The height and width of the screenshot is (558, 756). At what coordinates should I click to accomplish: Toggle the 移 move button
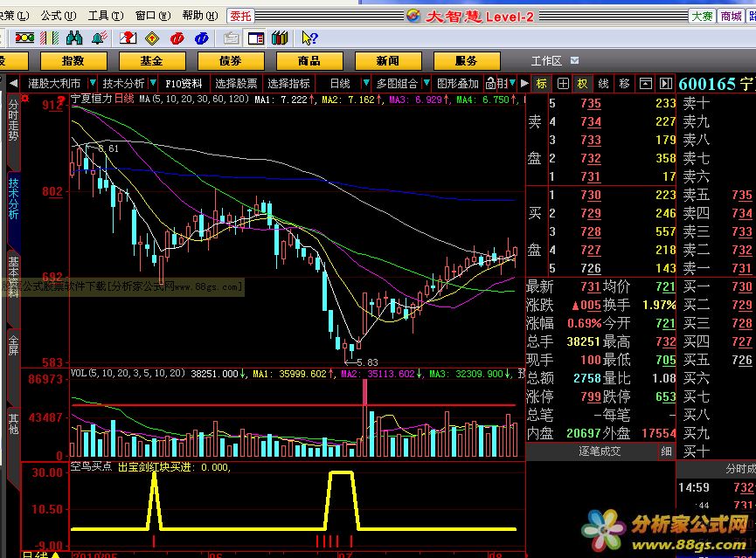pos(624,84)
